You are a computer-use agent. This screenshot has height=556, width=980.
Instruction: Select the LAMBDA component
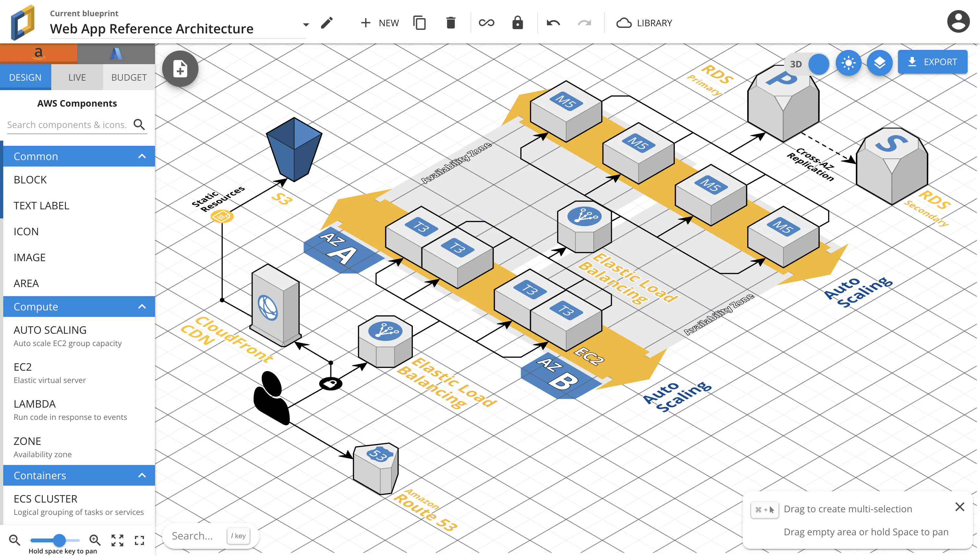tap(79, 410)
